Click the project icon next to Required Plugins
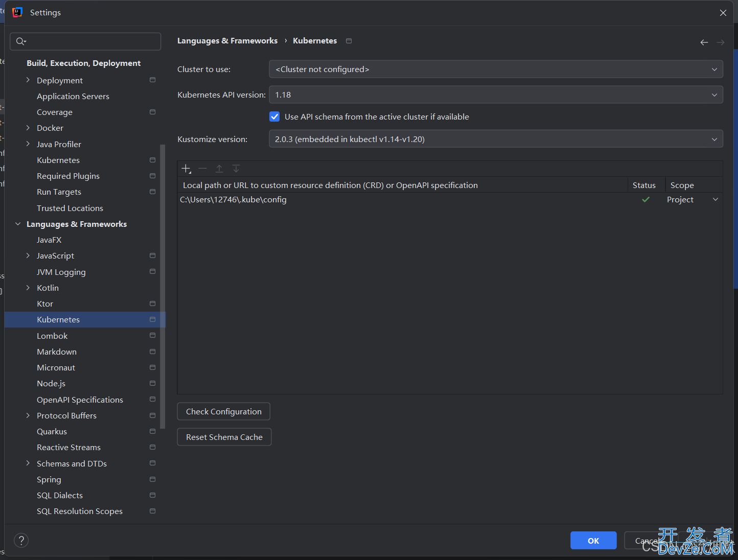The height and width of the screenshot is (560, 738). (x=152, y=176)
